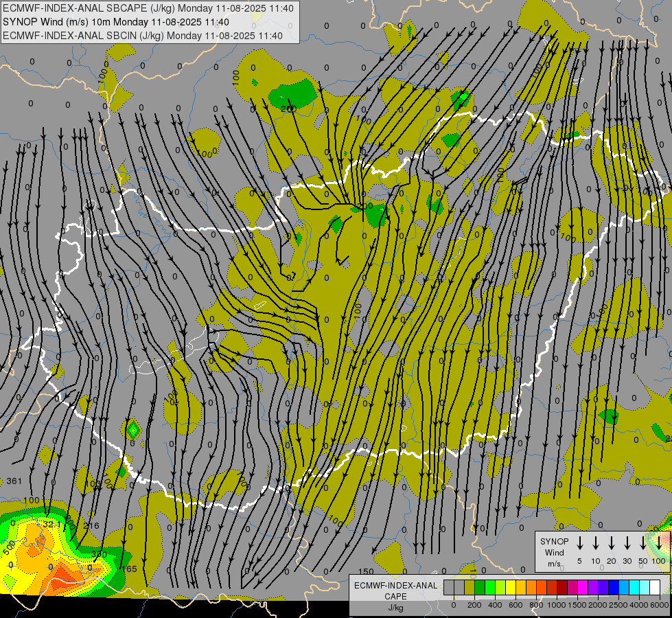Screen dimensions: 672x618
Task: Click the SBCAPE header line at top
Action: click(148, 8)
